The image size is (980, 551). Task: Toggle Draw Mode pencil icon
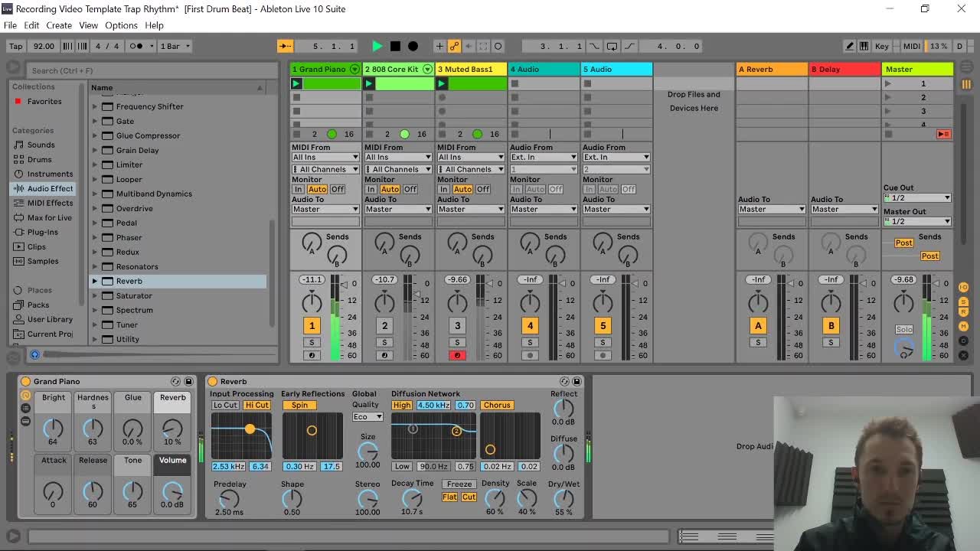(850, 46)
